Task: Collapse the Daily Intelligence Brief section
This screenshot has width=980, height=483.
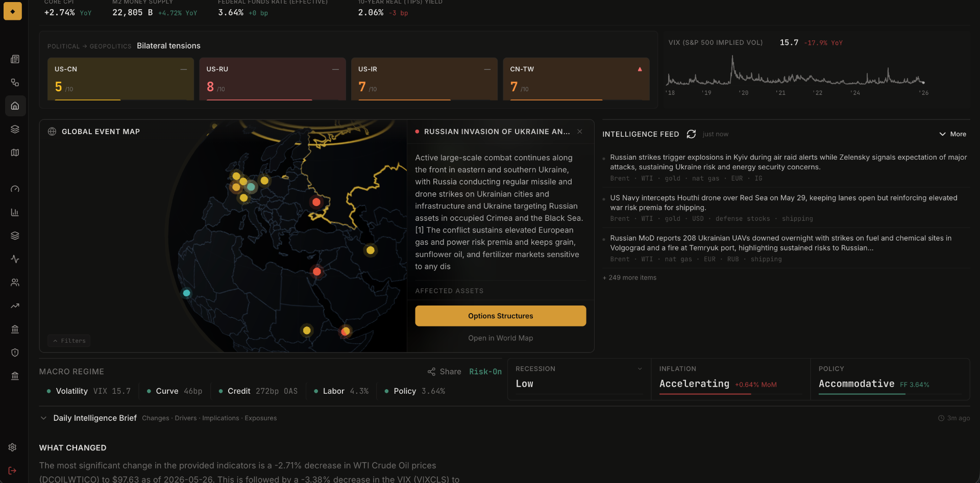Action: [x=43, y=418]
